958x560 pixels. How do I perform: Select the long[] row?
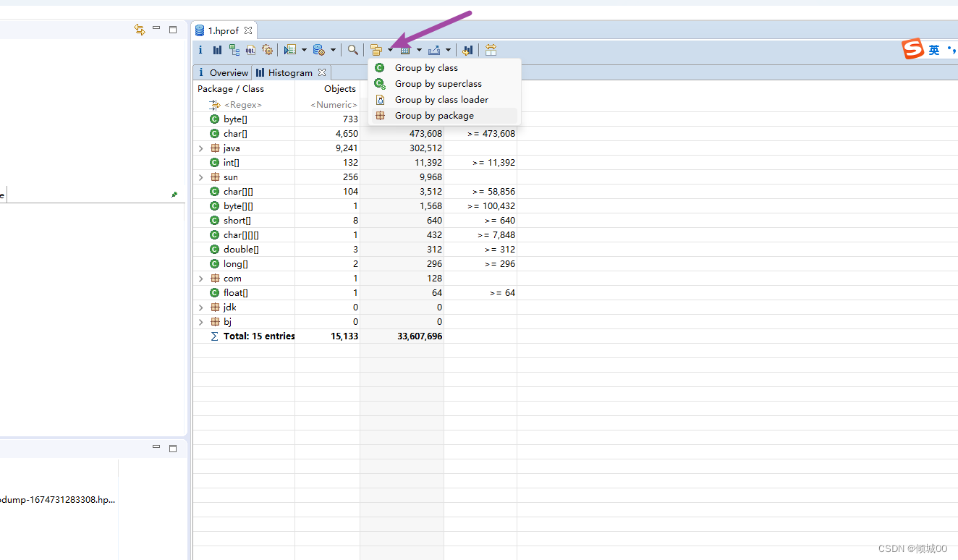[355, 264]
